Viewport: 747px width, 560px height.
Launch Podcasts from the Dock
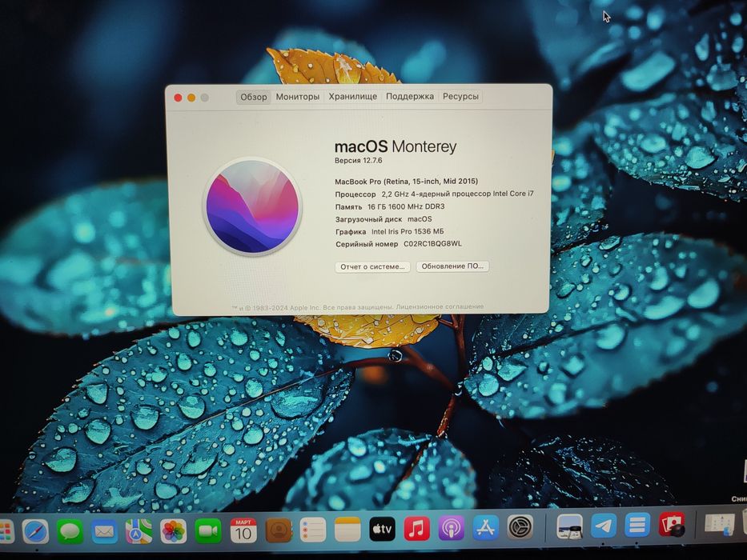[x=451, y=528]
